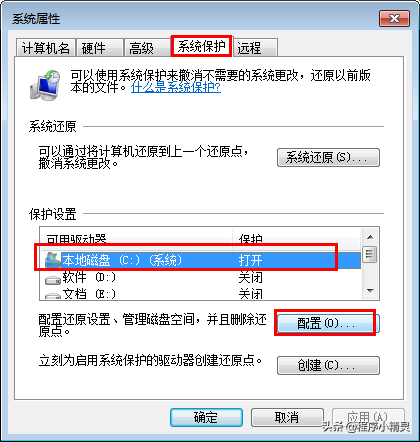Switch to the 计算机名 tab
The width and height of the screenshot is (420, 442).
pyautogui.click(x=46, y=48)
